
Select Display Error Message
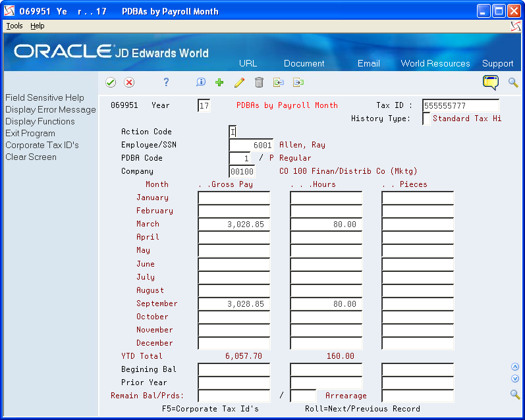point(51,109)
